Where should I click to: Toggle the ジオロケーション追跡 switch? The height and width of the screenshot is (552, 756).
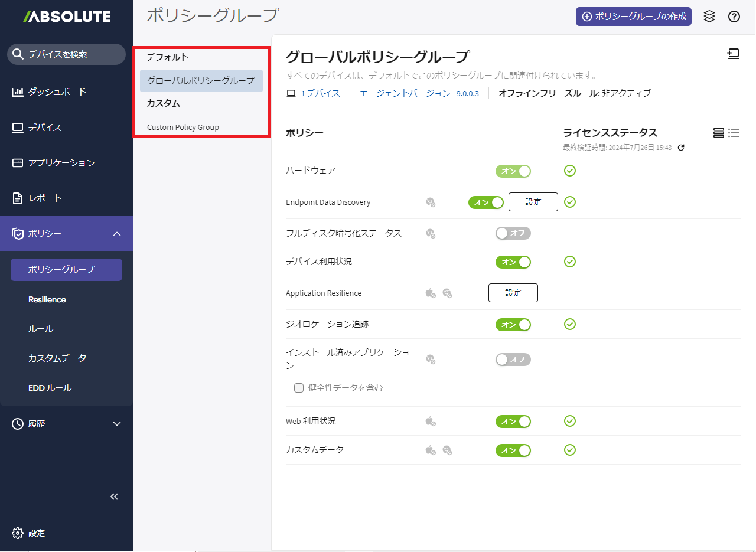click(513, 325)
